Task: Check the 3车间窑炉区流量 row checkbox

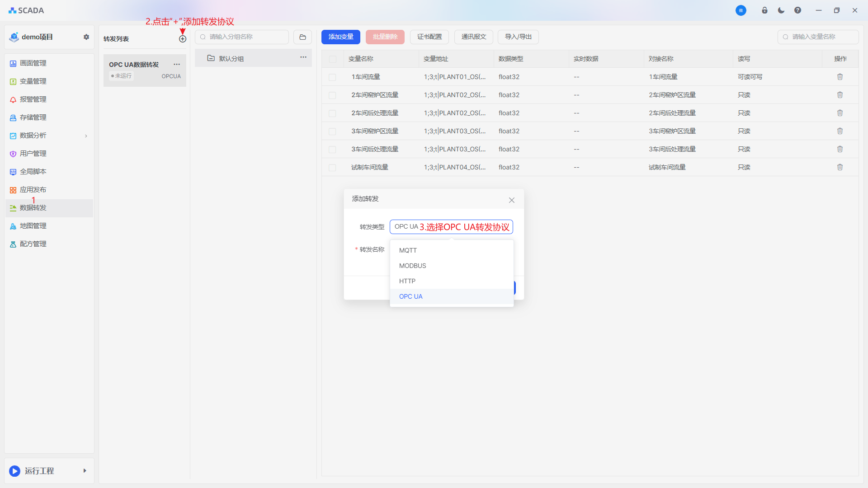Action: point(332,131)
